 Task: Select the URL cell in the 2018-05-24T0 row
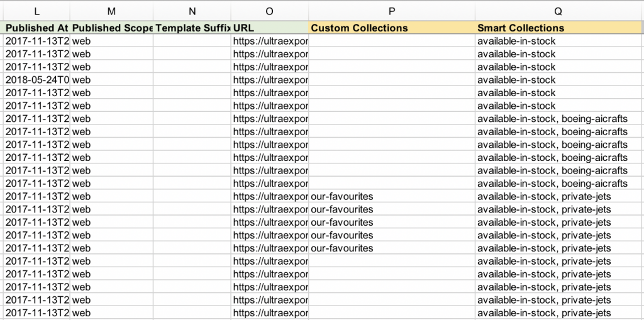point(270,80)
